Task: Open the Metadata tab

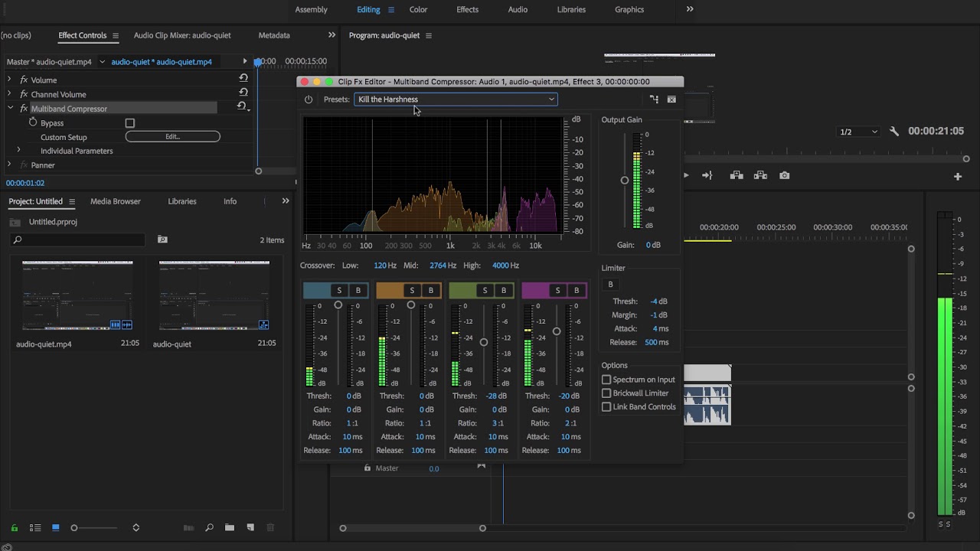Action: (x=274, y=35)
